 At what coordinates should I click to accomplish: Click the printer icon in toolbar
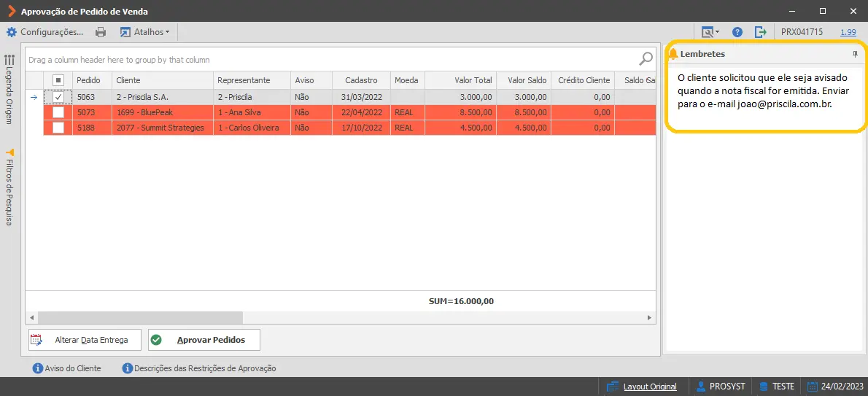(x=101, y=32)
